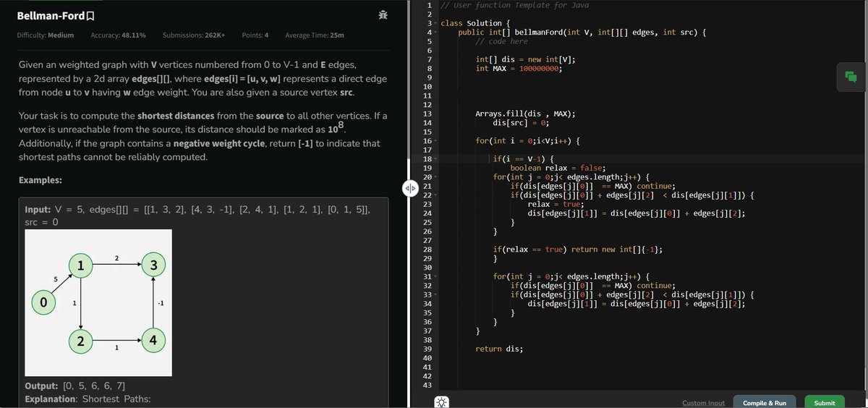Viewport: 868px width, 408px height.
Task: Click the Explanation: Shortest Paths text
Action: tap(88, 399)
